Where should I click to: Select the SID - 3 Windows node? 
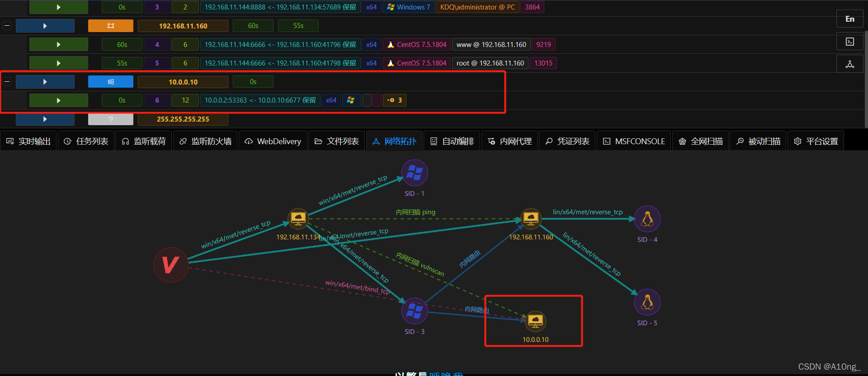(x=415, y=311)
